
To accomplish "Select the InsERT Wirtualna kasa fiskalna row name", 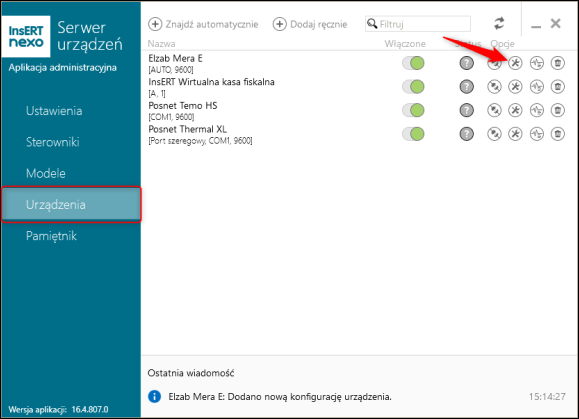I will point(211,82).
